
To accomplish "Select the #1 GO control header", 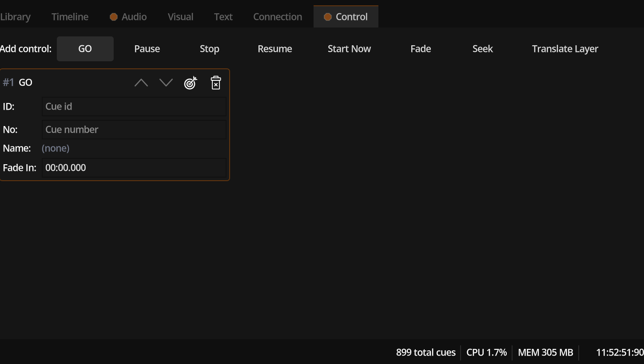I will tap(18, 83).
